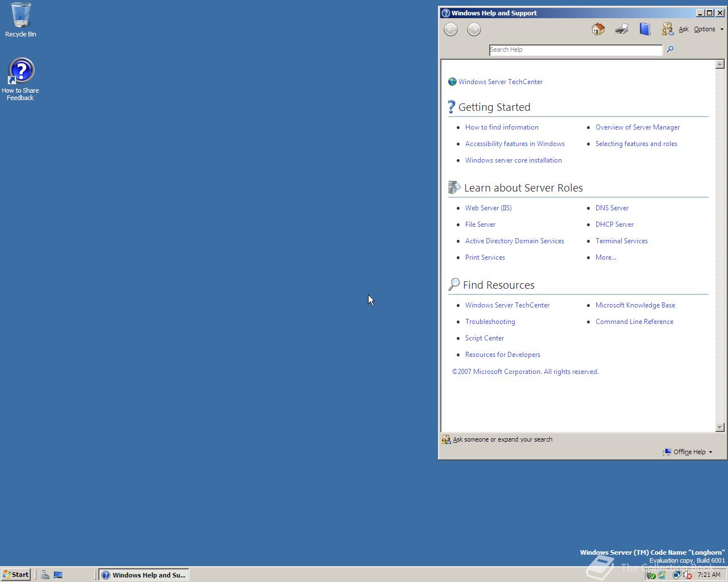Screen dimensions: 728x582
Task: Click the scroll down arrow in help pane
Action: click(720, 427)
